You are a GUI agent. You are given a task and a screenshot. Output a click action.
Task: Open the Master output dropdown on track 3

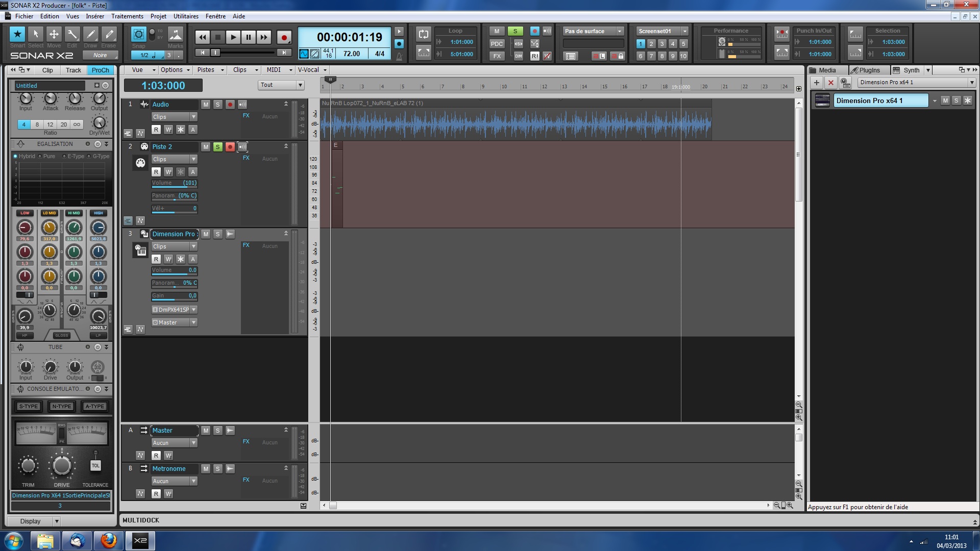coord(174,322)
